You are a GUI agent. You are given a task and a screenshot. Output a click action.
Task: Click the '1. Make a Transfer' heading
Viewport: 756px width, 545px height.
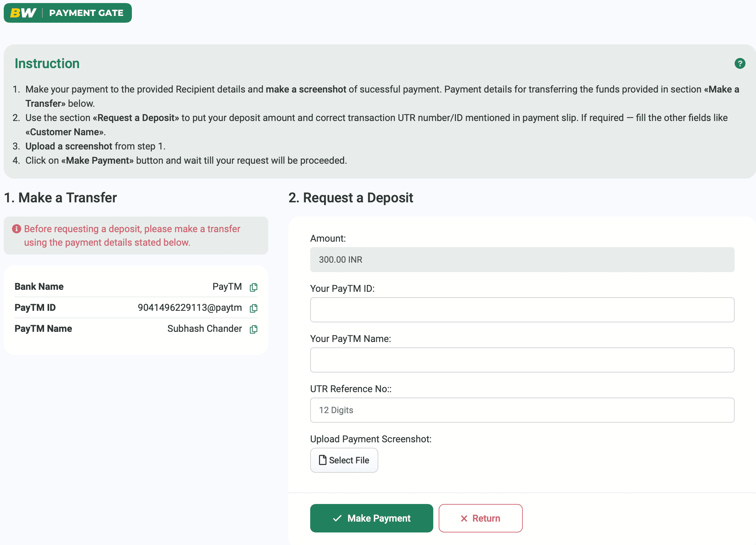[x=60, y=198]
